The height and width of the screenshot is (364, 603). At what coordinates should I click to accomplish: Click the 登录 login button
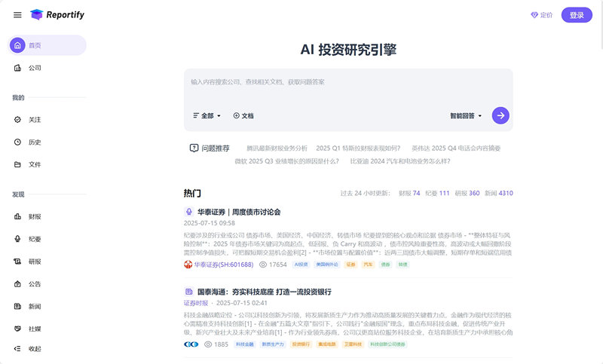click(577, 15)
